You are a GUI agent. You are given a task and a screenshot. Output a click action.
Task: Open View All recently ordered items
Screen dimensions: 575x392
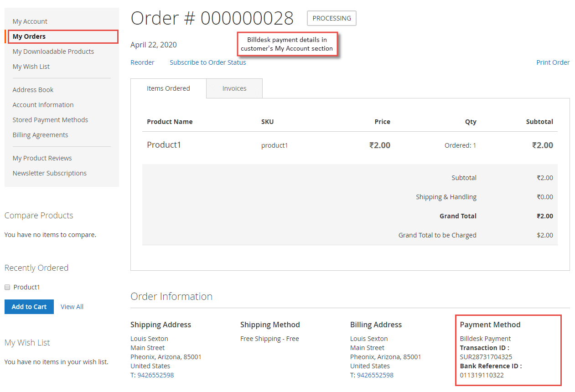[x=72, y=306]
